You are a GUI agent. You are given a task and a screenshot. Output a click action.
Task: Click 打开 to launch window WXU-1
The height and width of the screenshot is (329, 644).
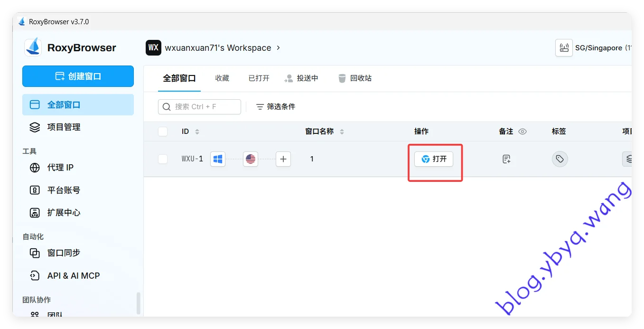[434, 159]
